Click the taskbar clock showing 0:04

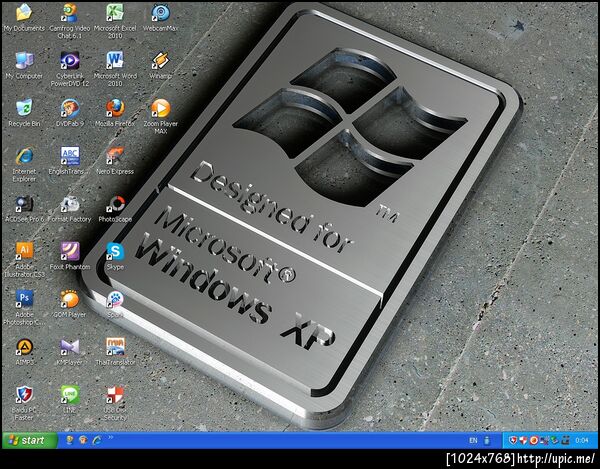pos(582,441)
